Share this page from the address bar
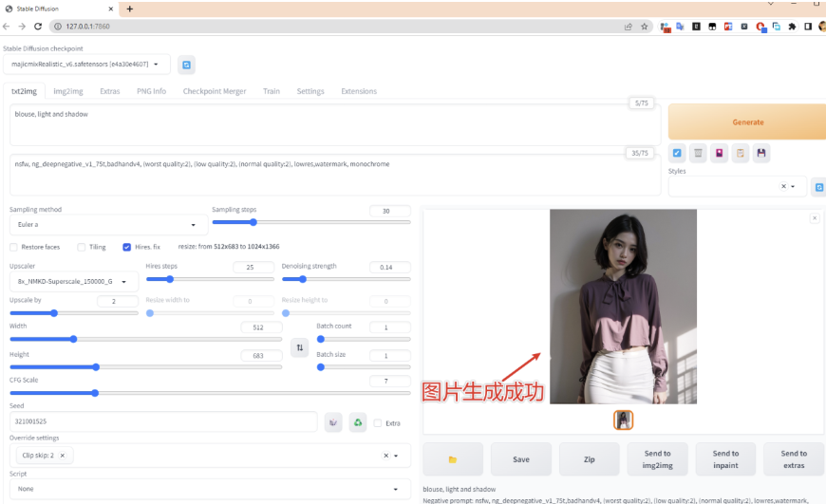 click(x=628, y=27)
